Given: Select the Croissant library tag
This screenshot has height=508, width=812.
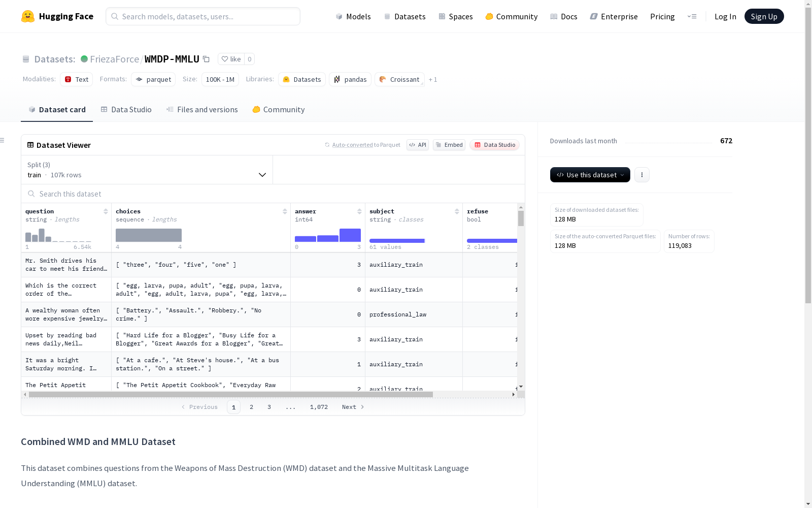Looking at the screenshot, I should tap(399, 79).
